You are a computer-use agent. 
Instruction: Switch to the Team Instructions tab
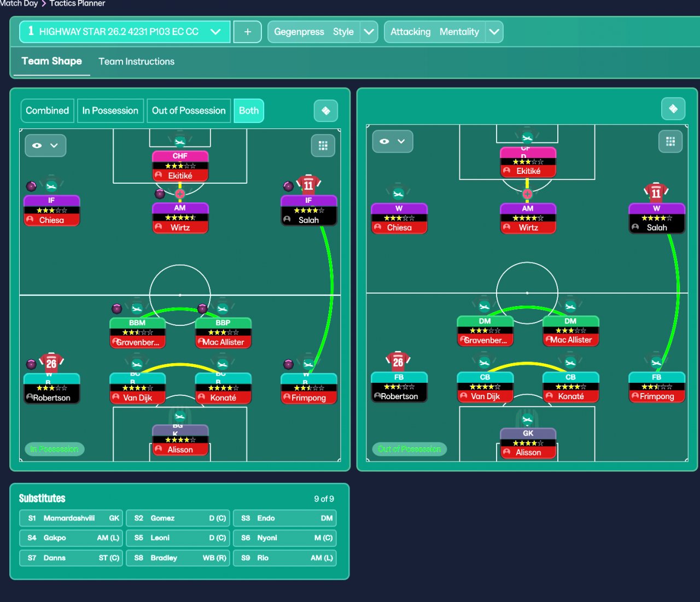point(137,61)
